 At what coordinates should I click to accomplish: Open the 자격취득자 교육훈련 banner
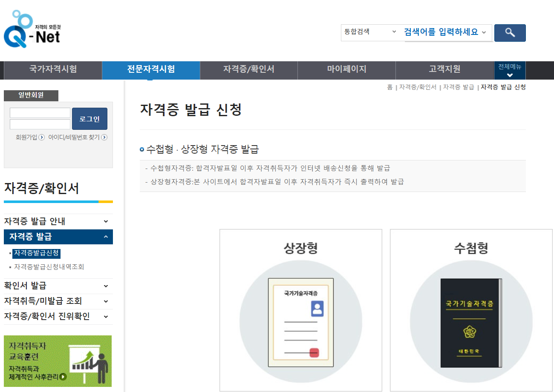click(x=58, y=361)
